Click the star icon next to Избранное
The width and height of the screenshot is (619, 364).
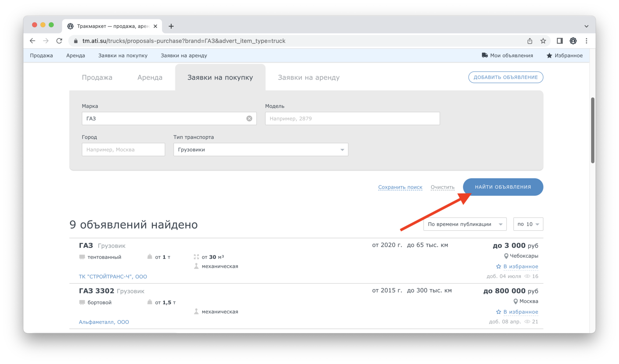tap(549, 56)
